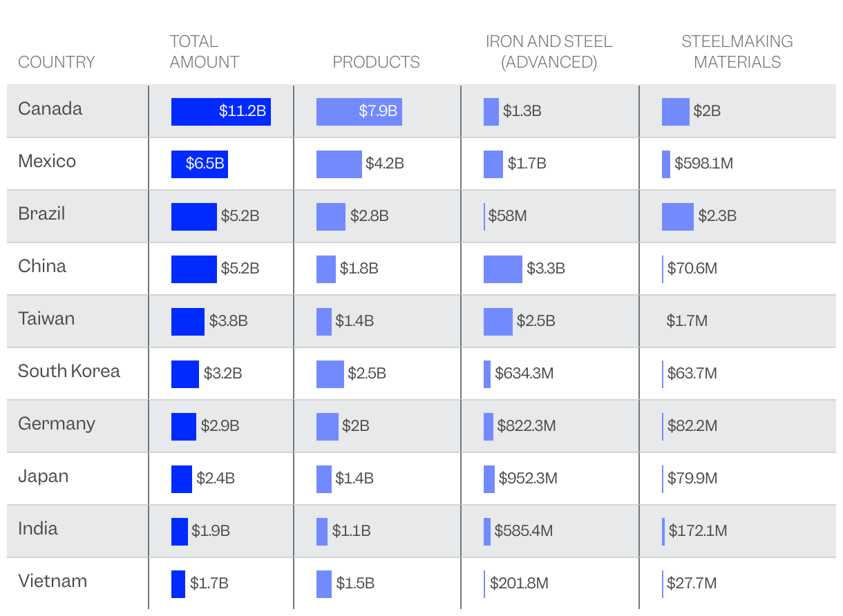
Task: Click the $634.3M value for South Korea
Action: click(x=524, y=374)
